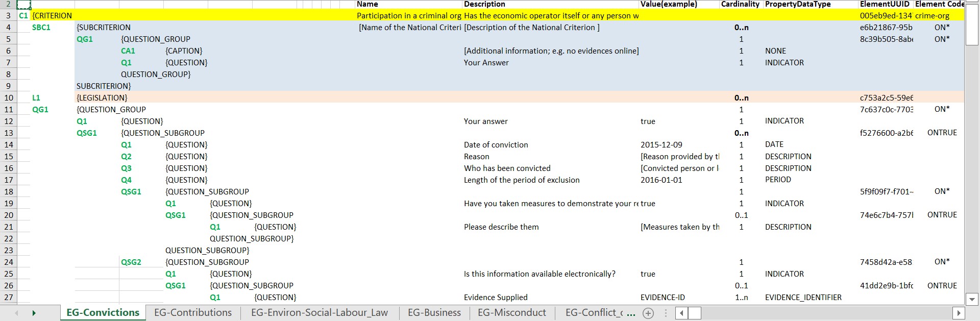Screen dimensions: 980x321
Task: Select row 27 header
Action: click(8, 298)
